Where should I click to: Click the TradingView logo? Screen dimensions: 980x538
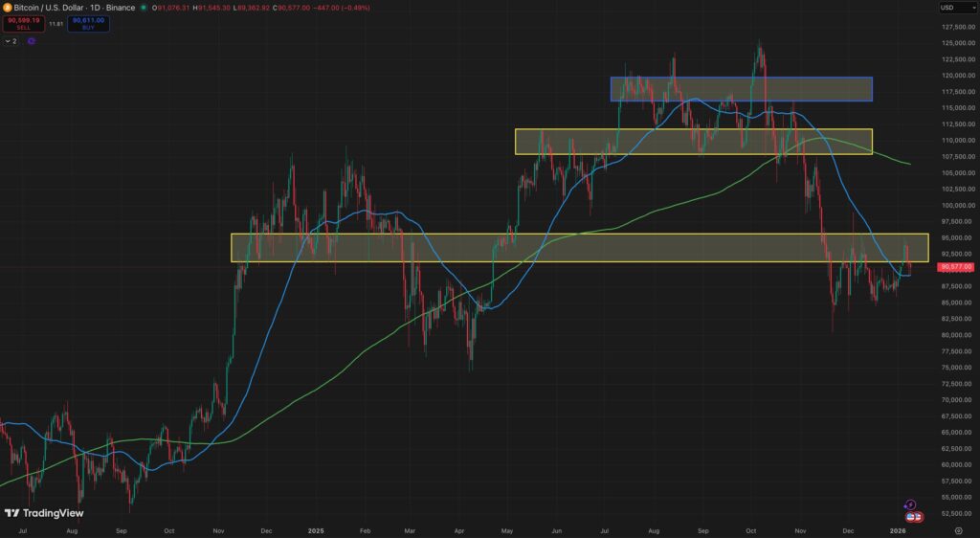44,513
